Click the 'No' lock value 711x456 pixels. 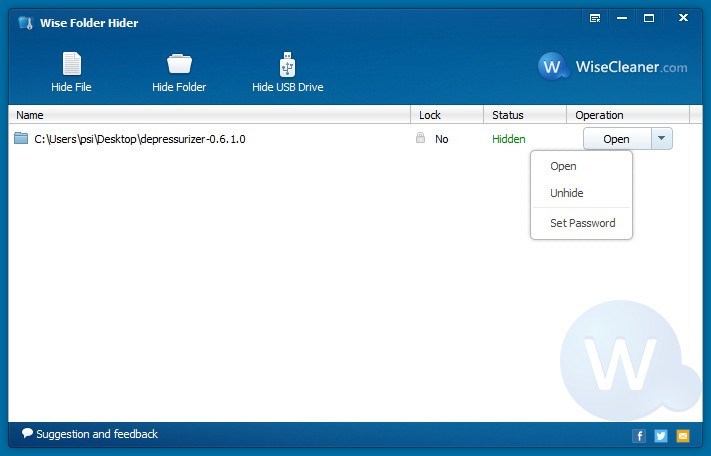point(442,139)
